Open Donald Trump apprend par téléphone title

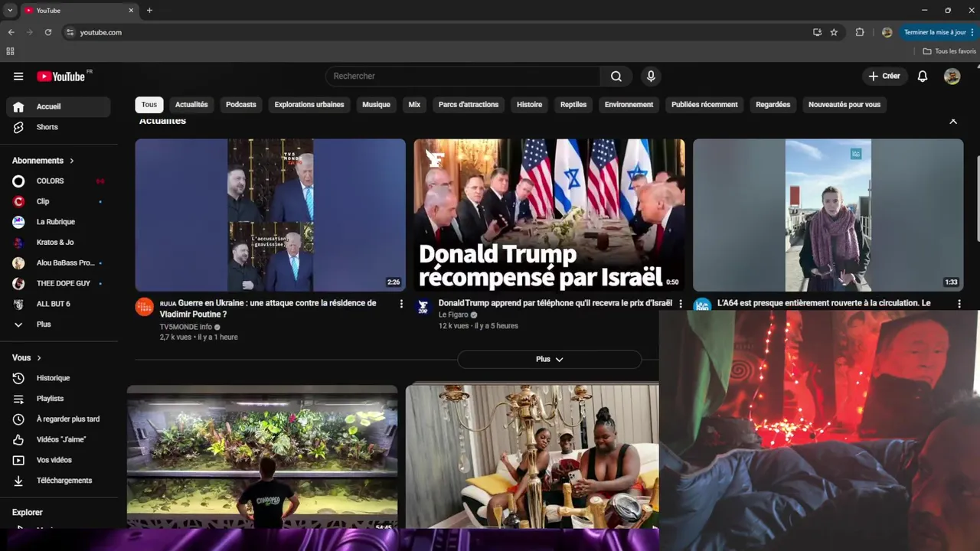point(555,303)
